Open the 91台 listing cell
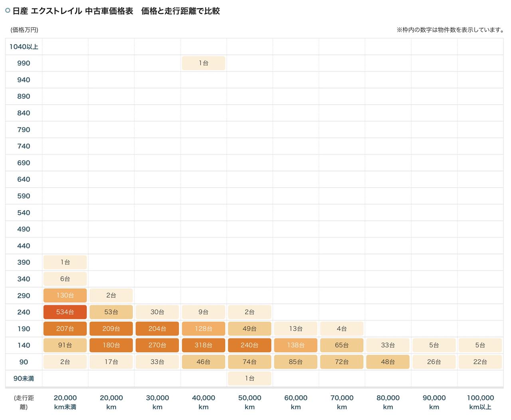The image size is (511, 420). point(65,345)
